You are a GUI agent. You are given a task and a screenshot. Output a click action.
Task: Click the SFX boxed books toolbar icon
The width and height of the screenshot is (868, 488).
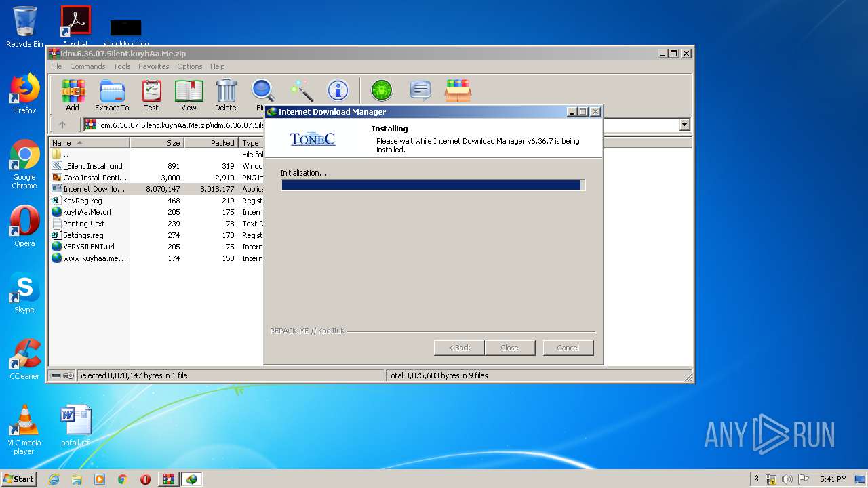click(458, 90)
